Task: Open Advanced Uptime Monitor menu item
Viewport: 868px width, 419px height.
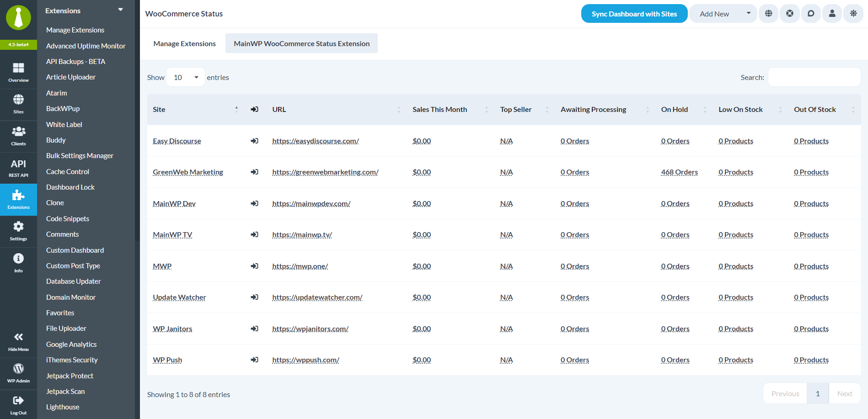Action: (x=86, y=46)
